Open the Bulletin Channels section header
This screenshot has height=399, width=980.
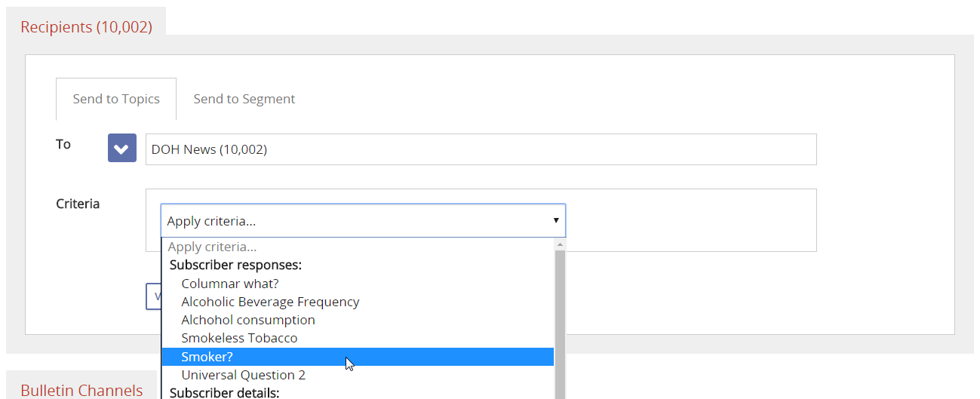coord(81,390)
